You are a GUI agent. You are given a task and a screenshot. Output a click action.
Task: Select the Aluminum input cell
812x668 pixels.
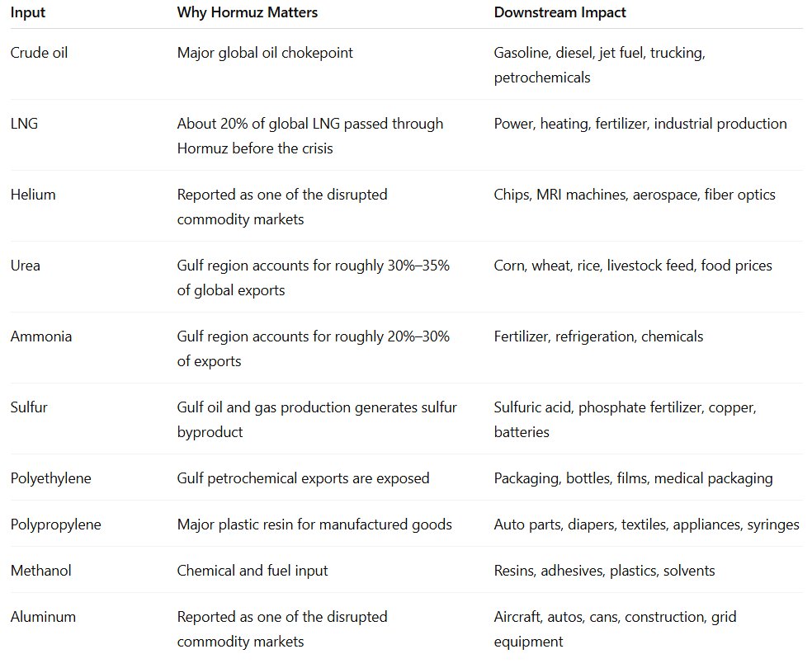[43, 616]
